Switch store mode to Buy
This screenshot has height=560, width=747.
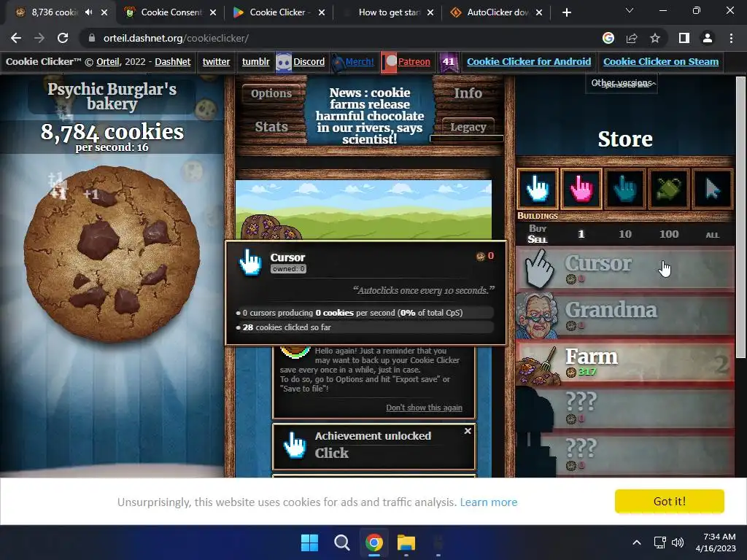click(538, 228)
